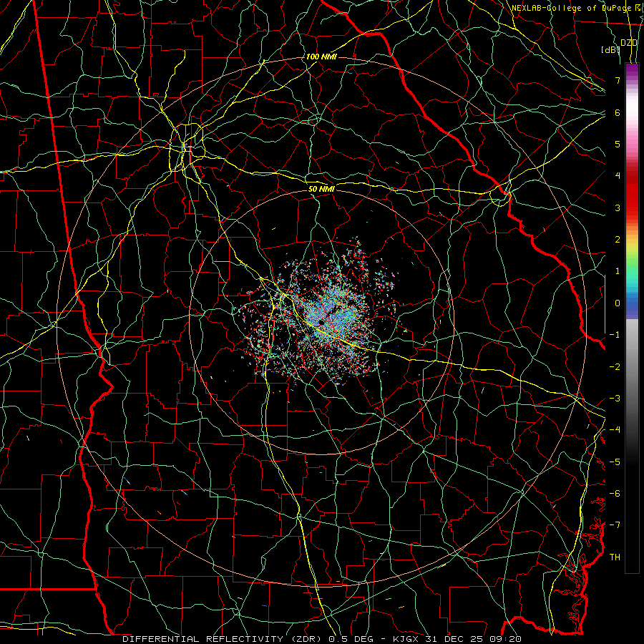
Task: Click the "50 NMI" range ring label
Action: click(321, 189)
